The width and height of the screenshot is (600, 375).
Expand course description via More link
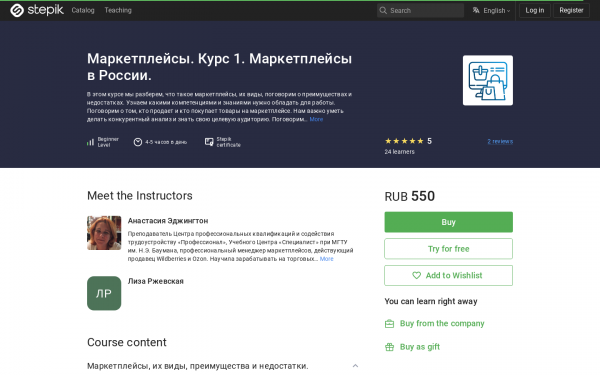pos(316,119)
